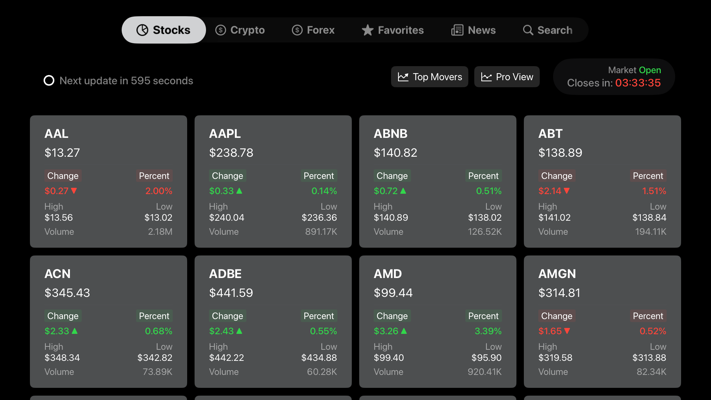Image resolution: width=711 pixels, height=400 pixels.
Task: Click the green up arrow on AMD
Action: click(x=404, y=331)
